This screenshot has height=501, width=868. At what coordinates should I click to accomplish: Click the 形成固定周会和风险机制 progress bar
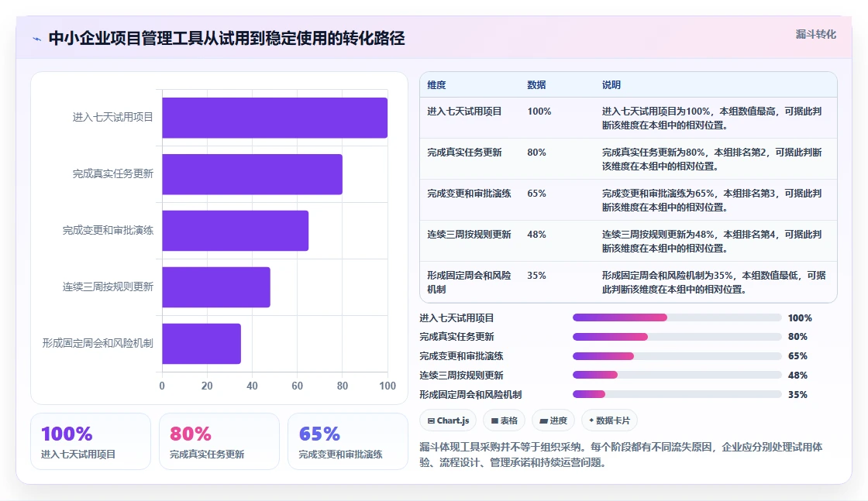pos(677,395)
